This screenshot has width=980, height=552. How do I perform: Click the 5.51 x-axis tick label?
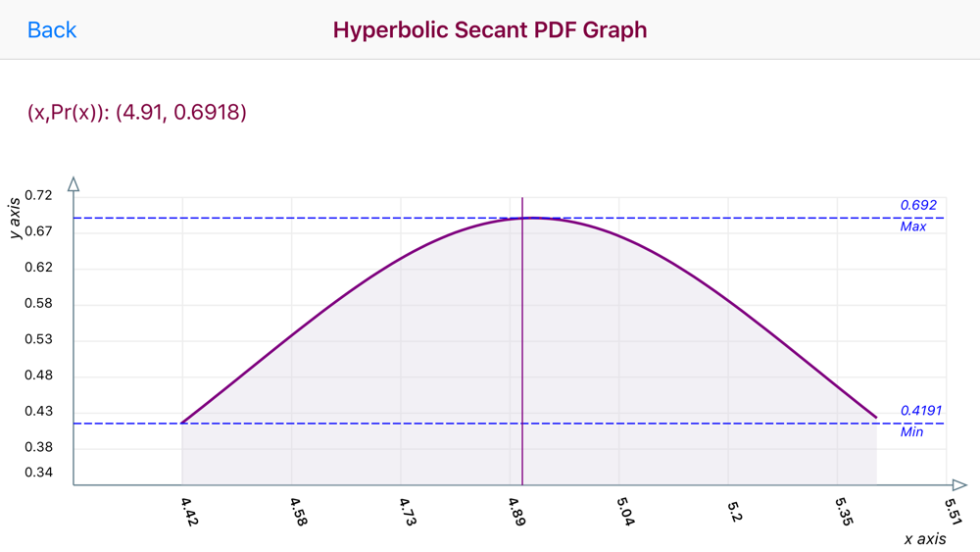click(953, 512)
